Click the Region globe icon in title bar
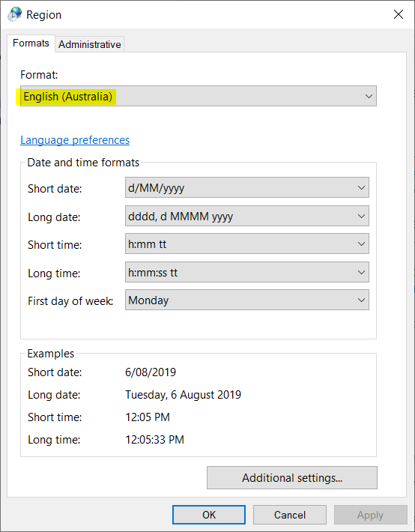Screen dimensions: 415x532 click(15, 14)
